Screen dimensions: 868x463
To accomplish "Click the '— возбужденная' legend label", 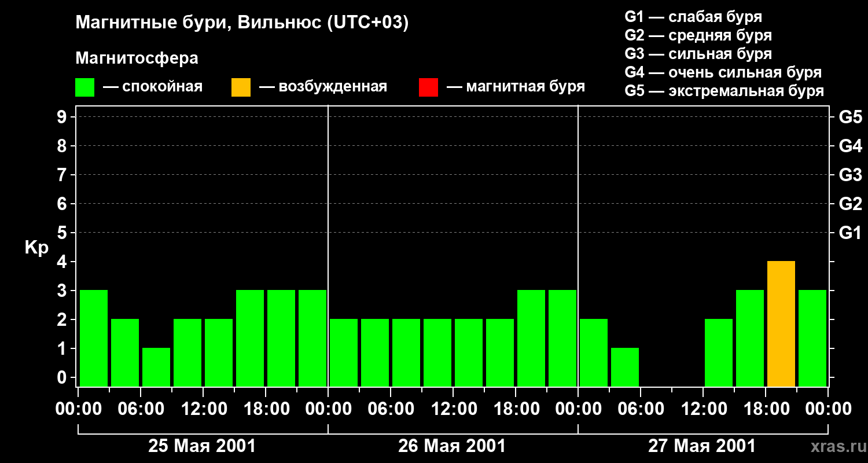I will click(323, 87).
